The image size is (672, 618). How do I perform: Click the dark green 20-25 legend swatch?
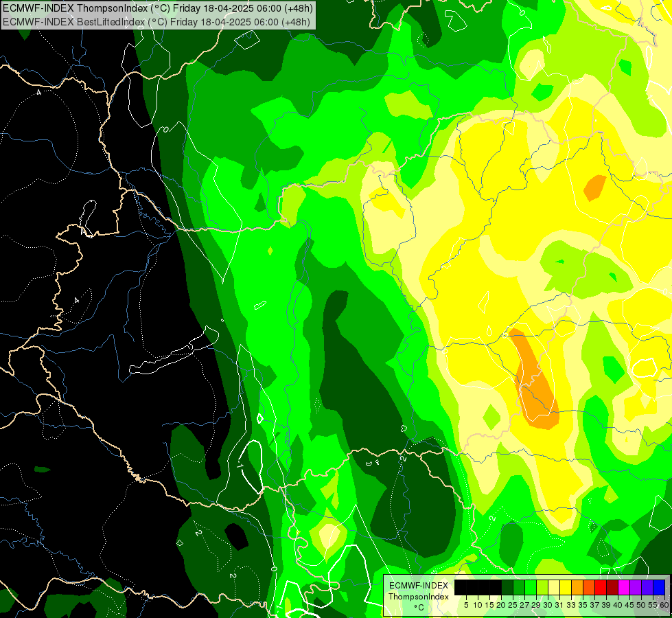coord(507,587)
